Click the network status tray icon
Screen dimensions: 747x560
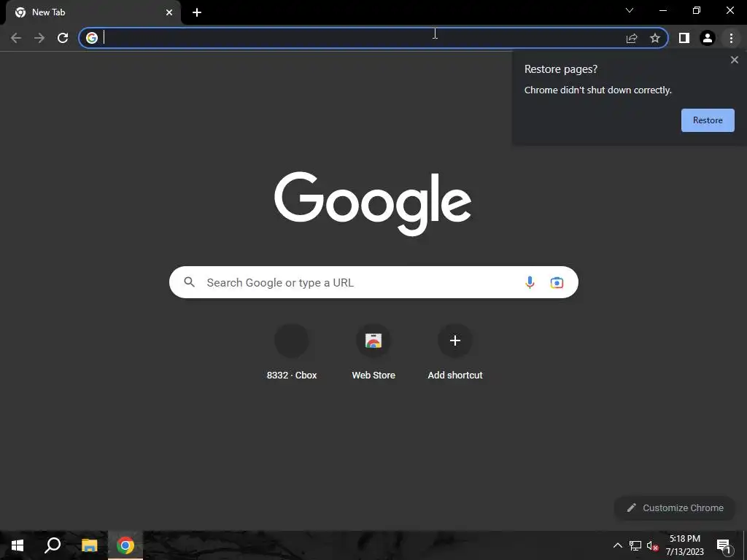pos(635,545)
